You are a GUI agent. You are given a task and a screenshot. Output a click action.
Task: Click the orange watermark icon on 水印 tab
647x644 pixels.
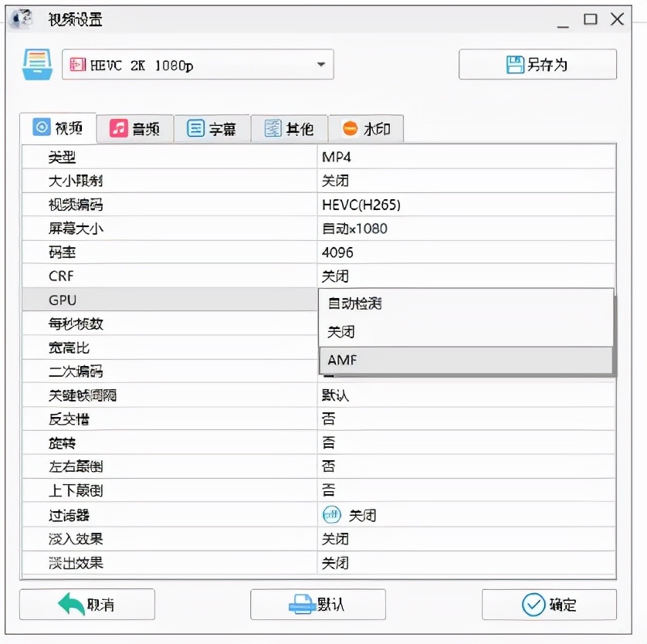coord(350,128)
